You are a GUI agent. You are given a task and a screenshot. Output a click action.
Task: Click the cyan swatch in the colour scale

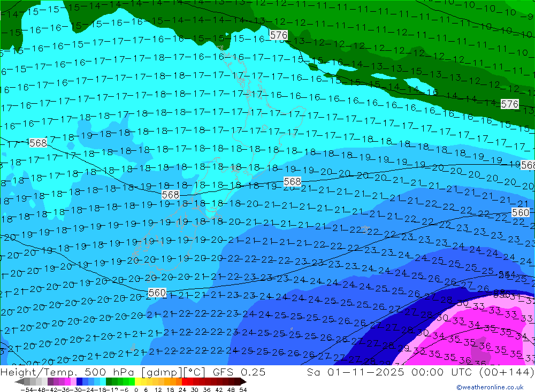tap(103, 382)
